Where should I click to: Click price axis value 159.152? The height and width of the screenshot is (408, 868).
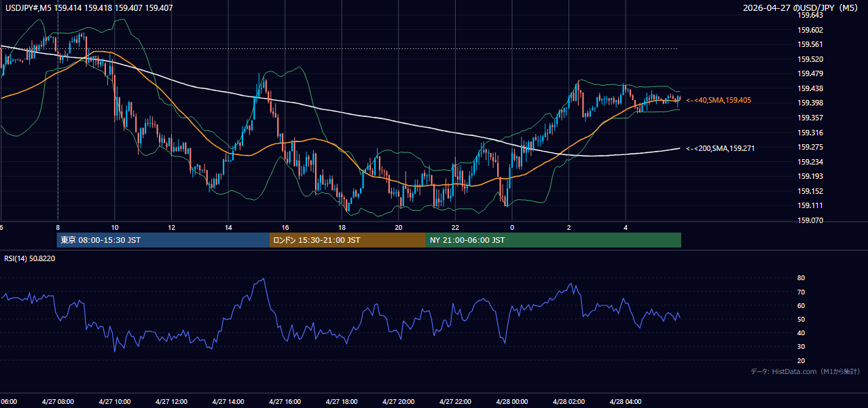[x=811, y=191]
